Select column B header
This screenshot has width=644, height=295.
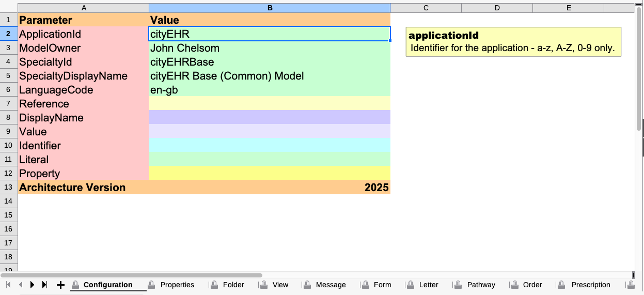[x=270, y=8]
